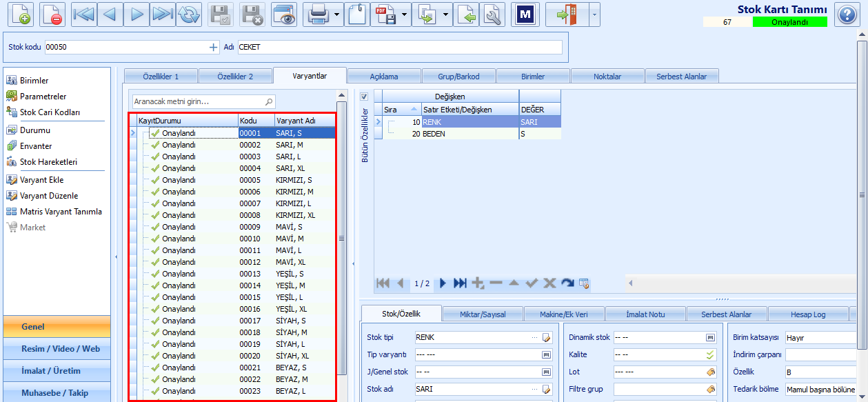Click horizontal scrollbar beside grid navigator
This screenshot has width=868, height=402.
pyautogui.click(x=740, y=283)
